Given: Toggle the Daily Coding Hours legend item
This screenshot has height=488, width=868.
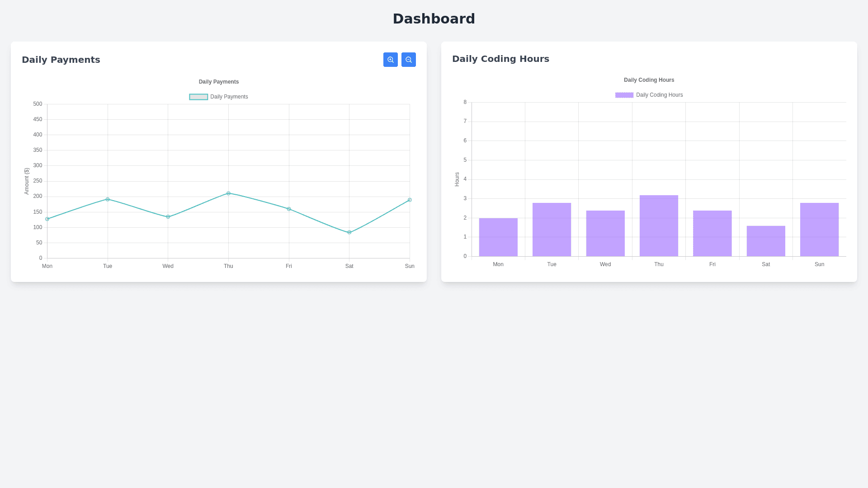Looking at the screenshot, I should (x=659, y=95).
